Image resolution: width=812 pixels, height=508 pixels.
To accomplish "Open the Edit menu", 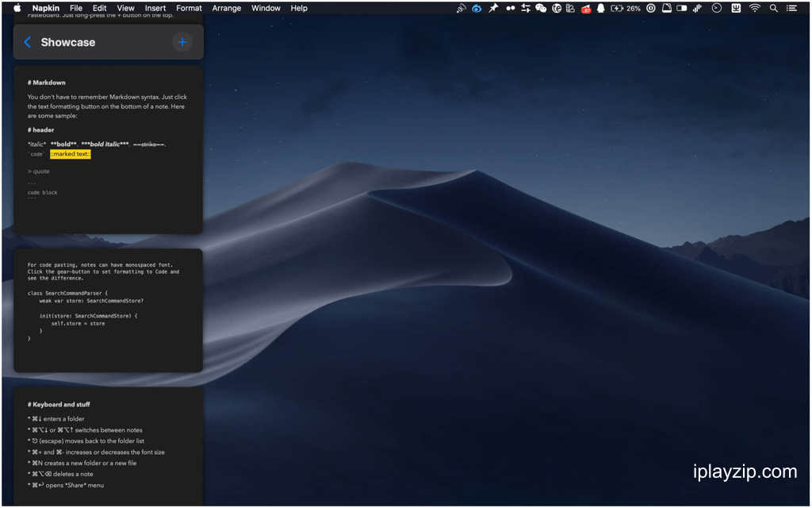I will pos(99,8).
